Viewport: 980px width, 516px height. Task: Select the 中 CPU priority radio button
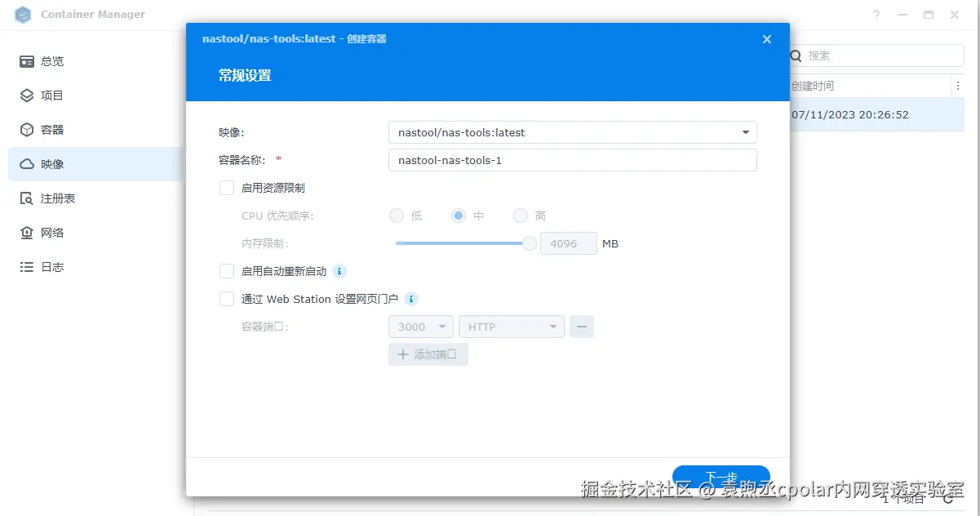pyautogui.click(x=459, y=216)
